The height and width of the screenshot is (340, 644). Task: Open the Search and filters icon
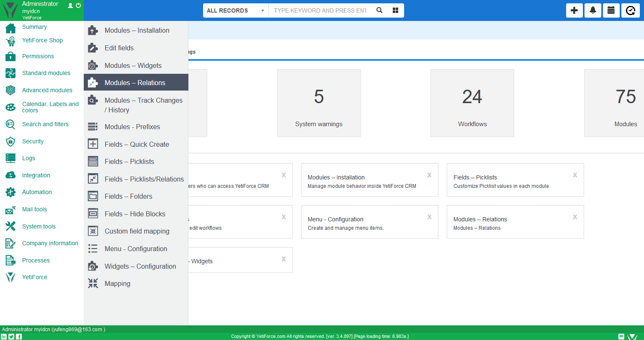[10, 125]
